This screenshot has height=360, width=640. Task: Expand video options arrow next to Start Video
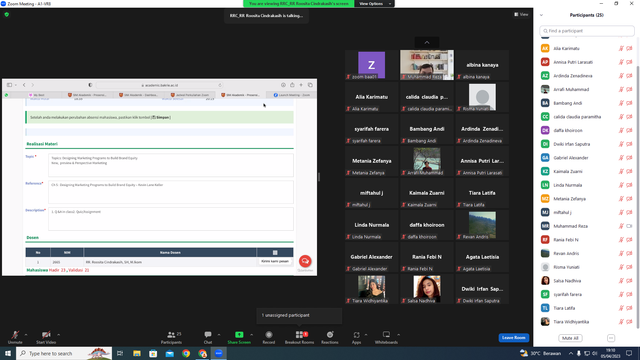tap(58, 335)
